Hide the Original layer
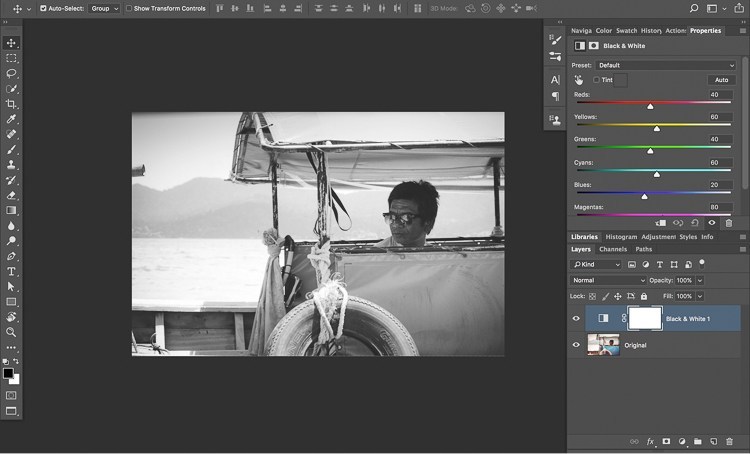Viewport: 750px width, 454px height. [x=576, y=345]
